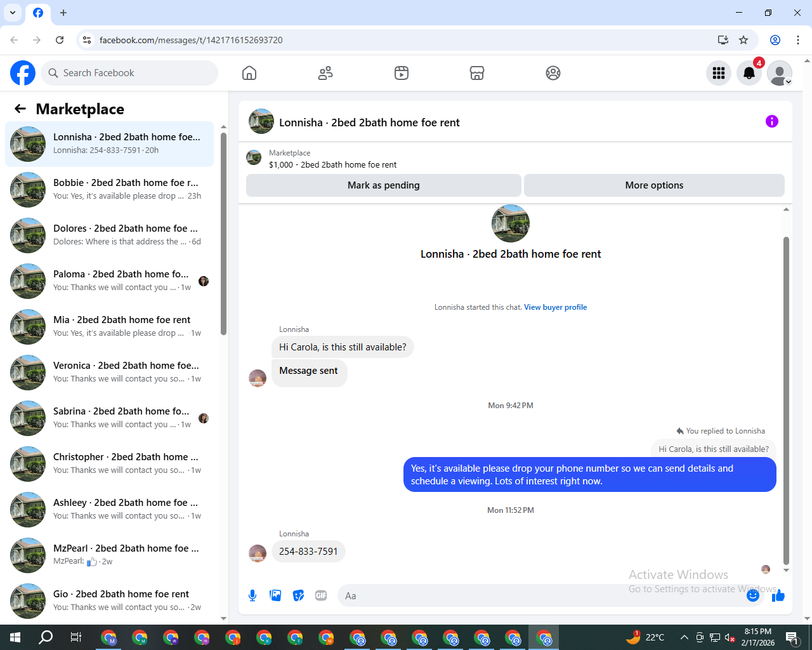Go to the Facebook Home tab

pyautogui.click(x=249, y=73)
